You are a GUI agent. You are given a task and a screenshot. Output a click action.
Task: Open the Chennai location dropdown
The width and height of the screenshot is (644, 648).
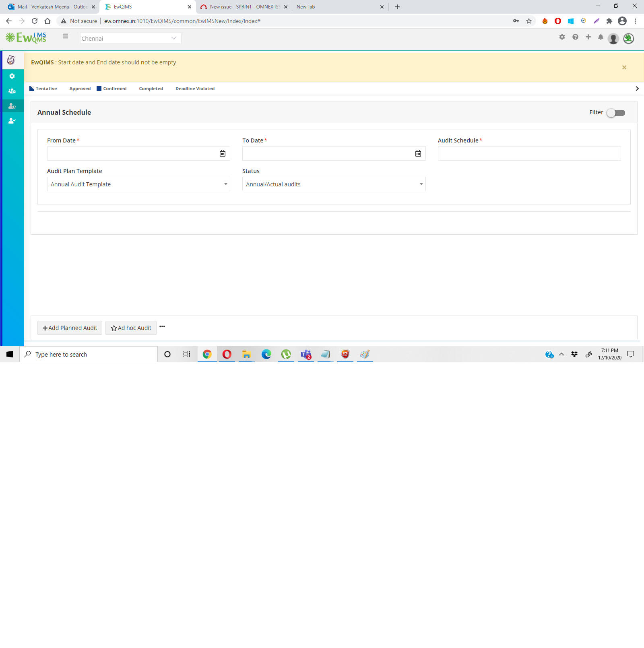pyautogui.click(x=130, y=38)
